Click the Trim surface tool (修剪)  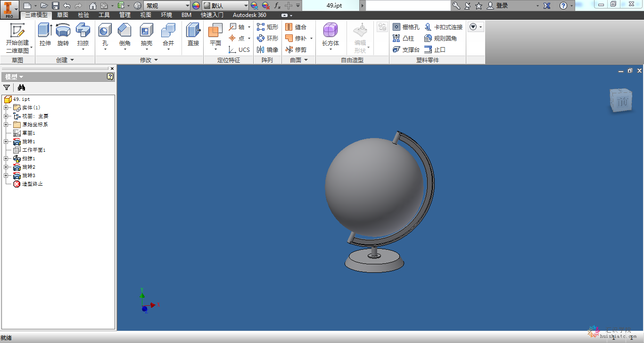[296, 49]
